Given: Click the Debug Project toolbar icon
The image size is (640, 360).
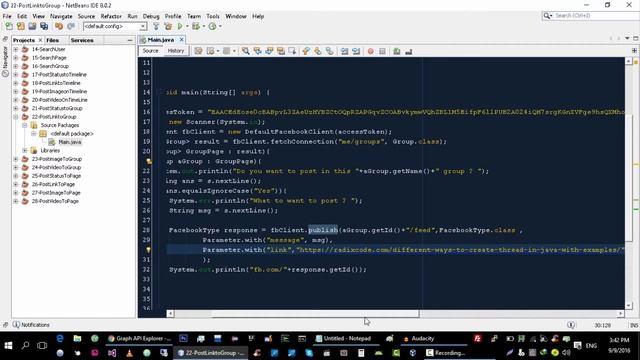Looking at the screenshot, I should coord(196,26).
